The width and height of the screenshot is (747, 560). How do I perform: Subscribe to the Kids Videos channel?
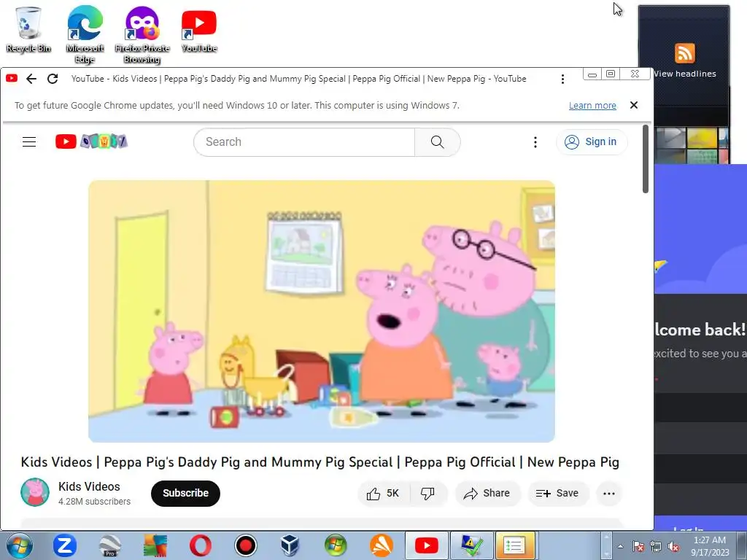pyautogui.click(x=185, y=494)
